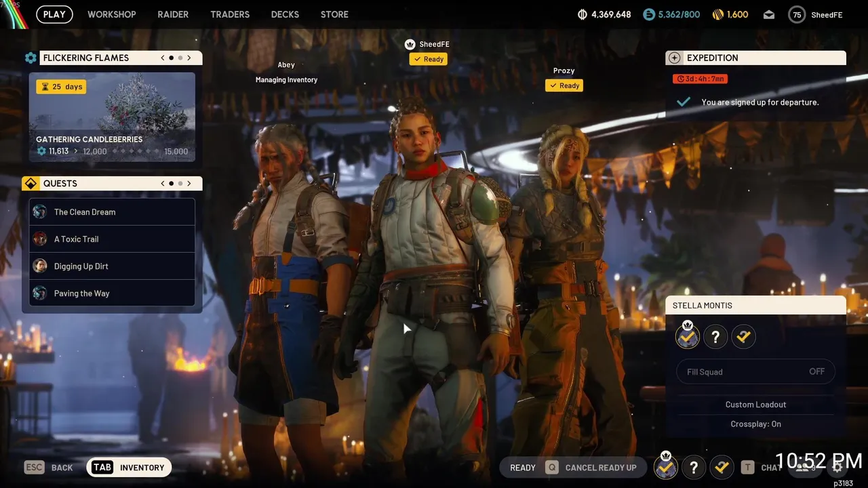Open the mail inbox envelope icon
The width and height of the screenshot is (868, 488).
(x=769, y=14)
